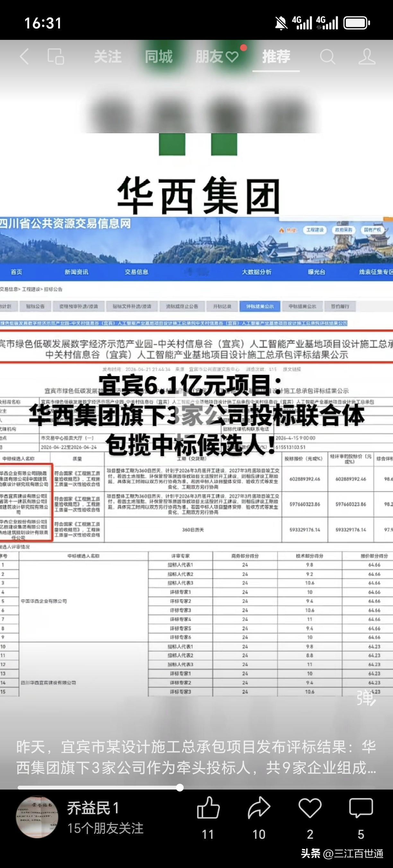Open the profile person icon

pos(367,56)
